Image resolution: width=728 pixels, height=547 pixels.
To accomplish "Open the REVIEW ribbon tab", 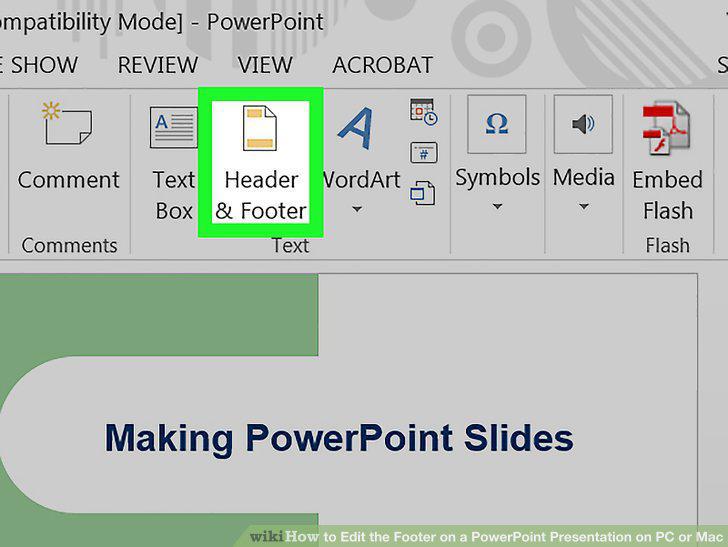I will pos(158,65).
